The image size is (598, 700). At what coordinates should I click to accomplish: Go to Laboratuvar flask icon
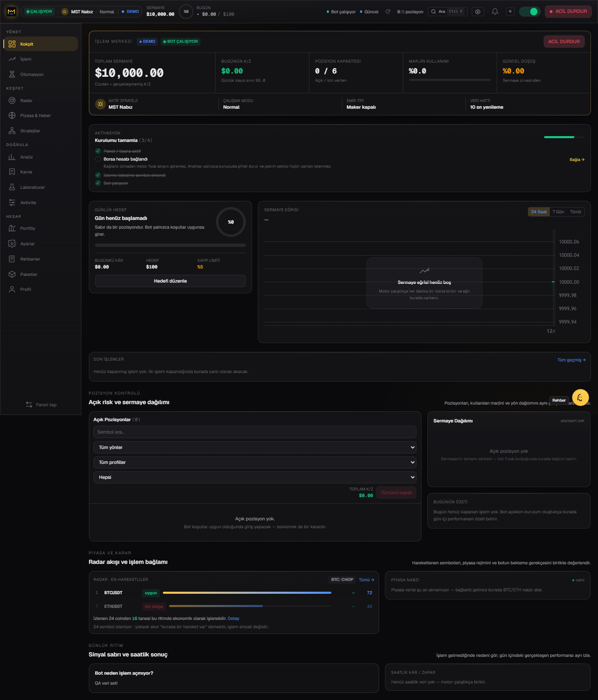[x=12, y=187]
